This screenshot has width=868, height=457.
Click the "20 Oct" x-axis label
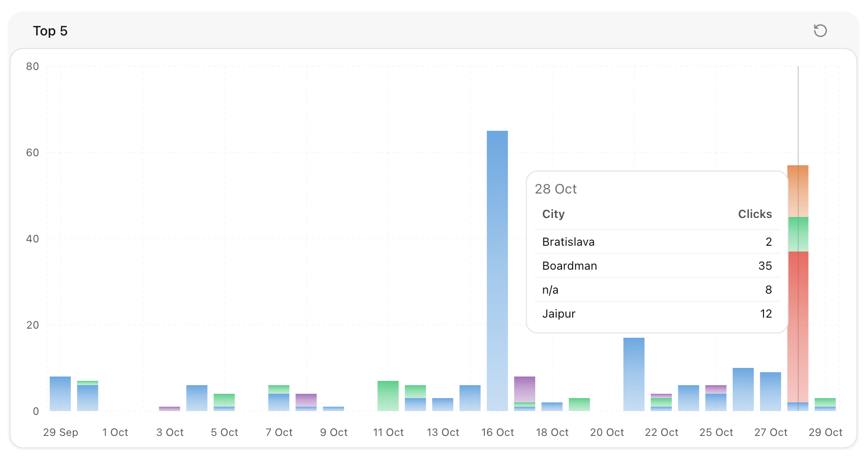pyautogui.click(x=607, y=433)
